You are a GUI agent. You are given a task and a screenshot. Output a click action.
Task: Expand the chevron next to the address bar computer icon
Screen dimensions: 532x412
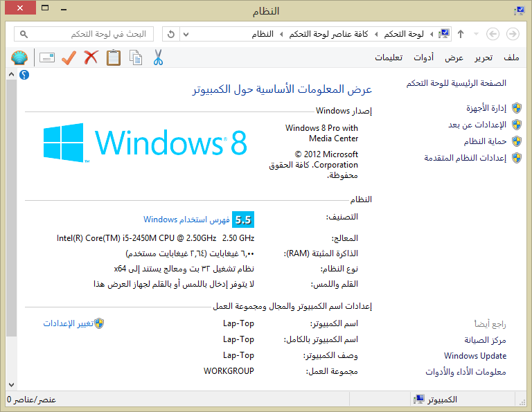pos(432,34)
